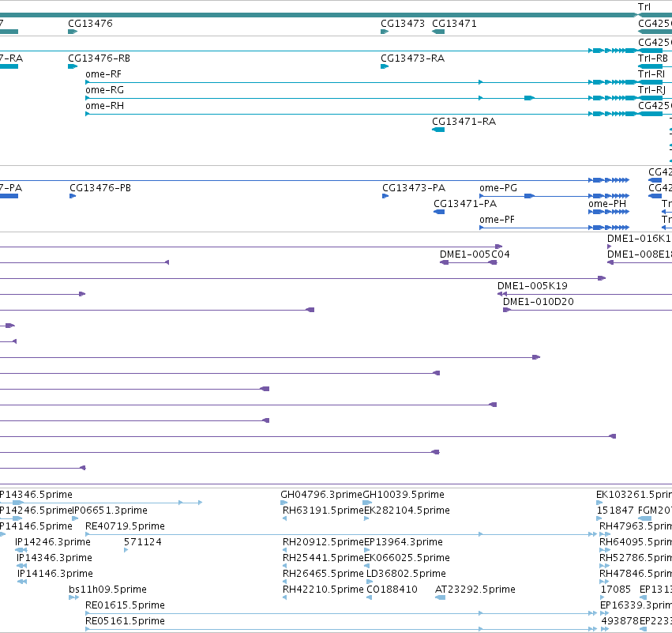This screenshot has width=672, height=633.
Task: Click the ome-PG protein label
Action: tap(498, 188)
